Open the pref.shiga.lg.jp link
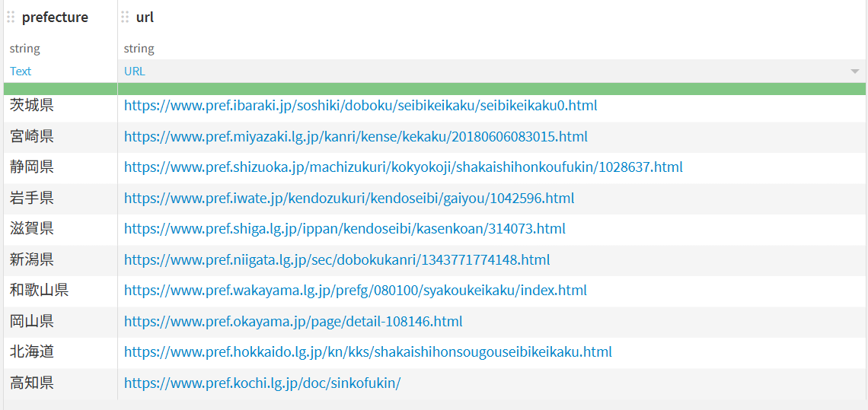The image size is (868, 410). point(344,228)
